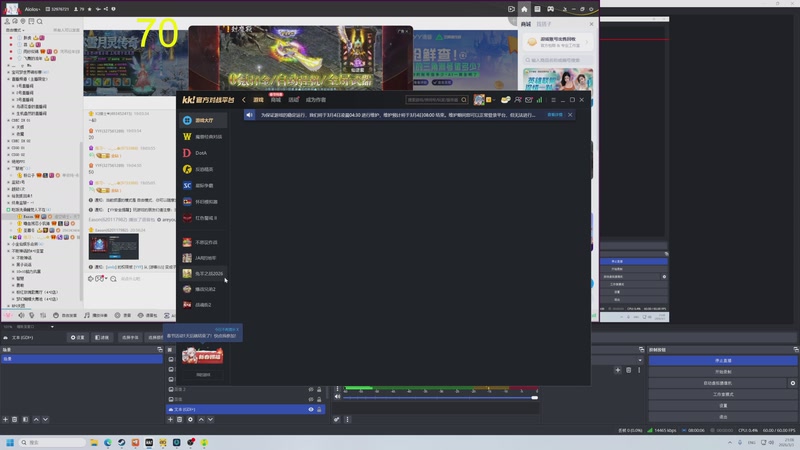This screenshot has height=450, width=800.
Task: Mute the audio mixer speaker icon in OBS
Action: point(337,397)
